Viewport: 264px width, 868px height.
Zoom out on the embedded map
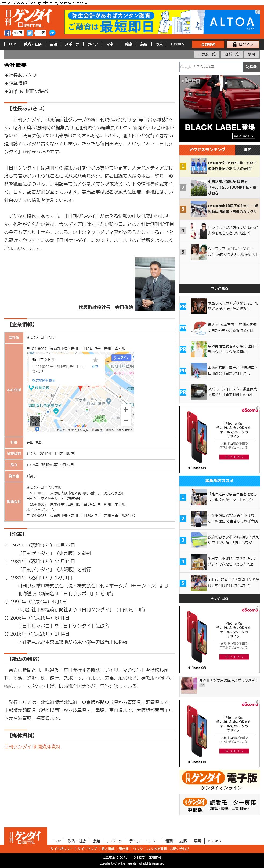[126, 420]
